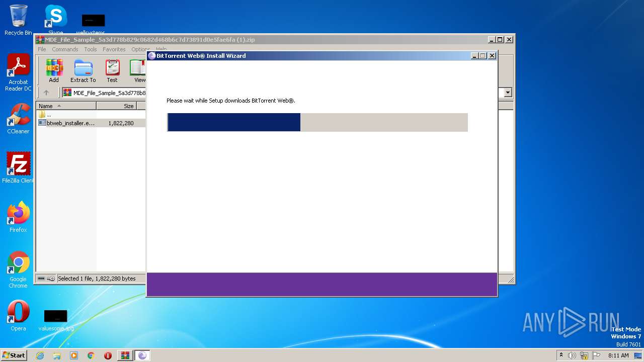The image size is (644, 362).
Task: Click the Action Center flag icon
Action: coord(596,355)
